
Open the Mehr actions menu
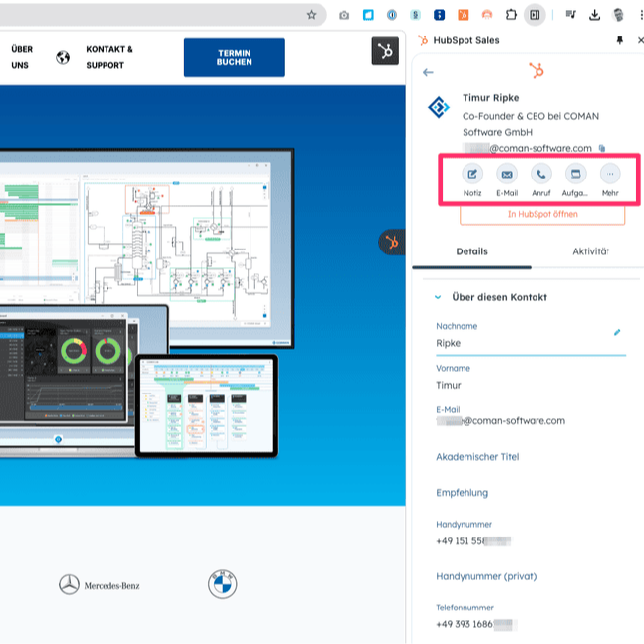pos(609,180)
